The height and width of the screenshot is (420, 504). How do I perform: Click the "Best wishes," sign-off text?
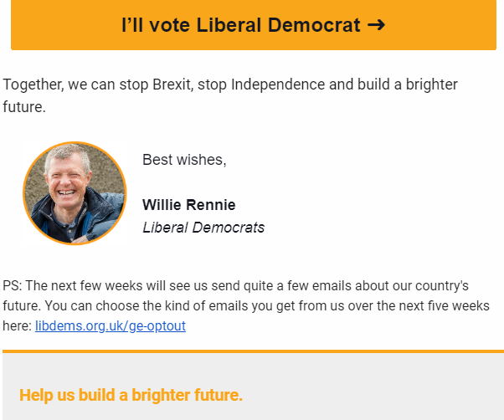point(184,160)
